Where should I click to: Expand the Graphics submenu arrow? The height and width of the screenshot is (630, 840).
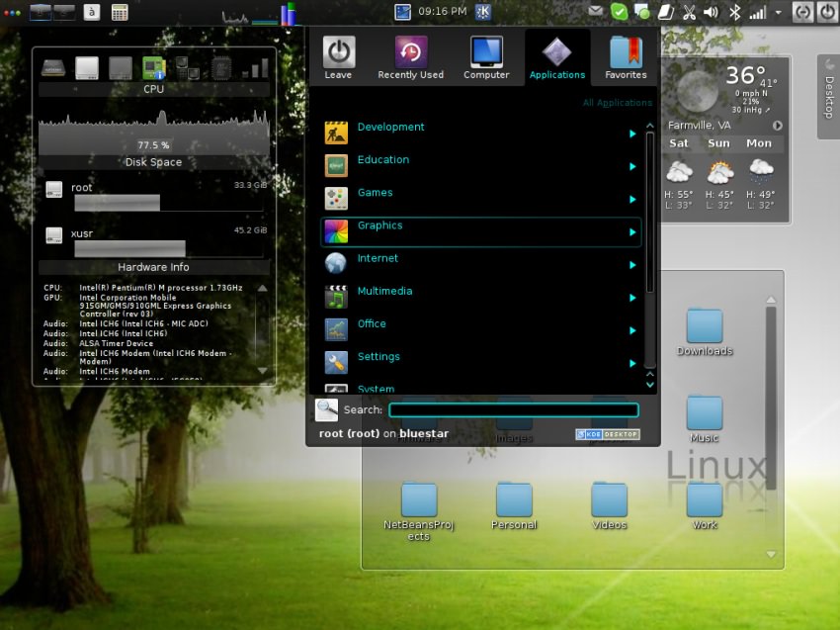pyautogui.click(x=632, y=232)
